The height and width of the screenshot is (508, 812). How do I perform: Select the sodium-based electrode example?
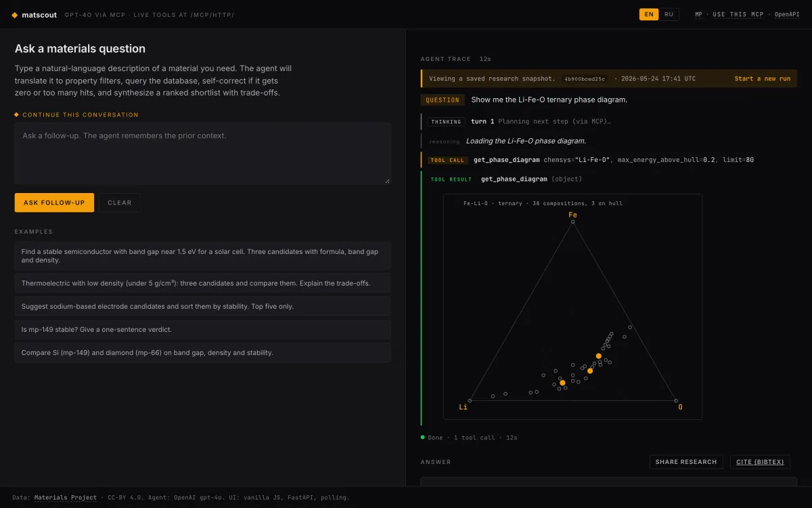(203, 306)
